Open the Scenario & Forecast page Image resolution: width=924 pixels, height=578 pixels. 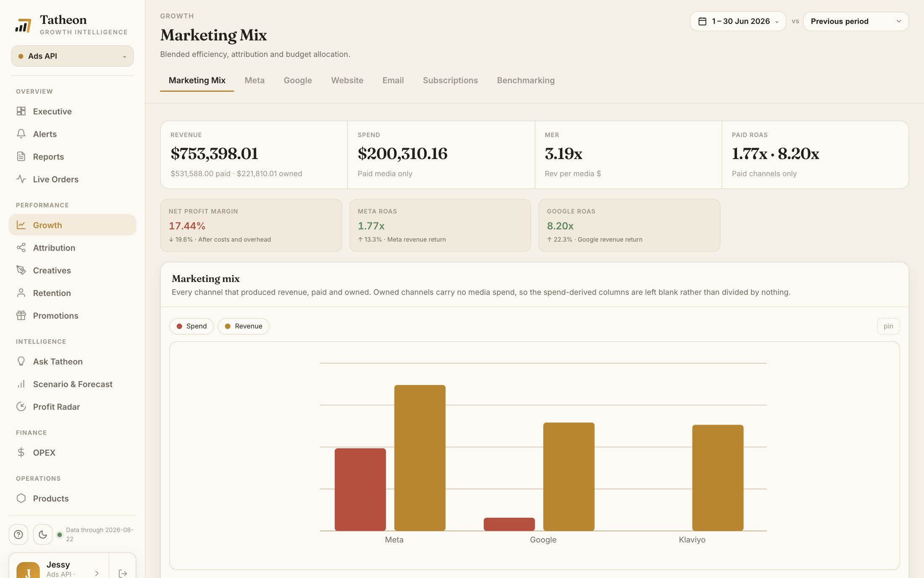[x=72, y=384]
